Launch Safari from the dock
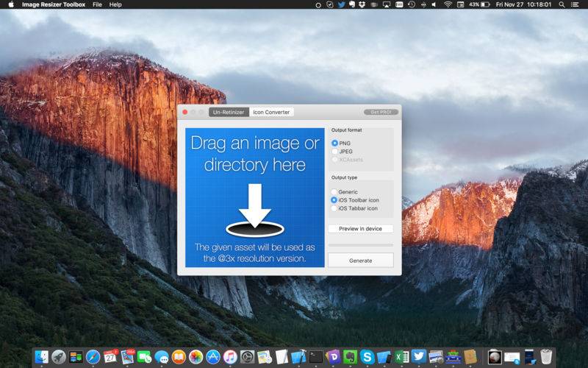The image size is (588, 368). [93, 357]
